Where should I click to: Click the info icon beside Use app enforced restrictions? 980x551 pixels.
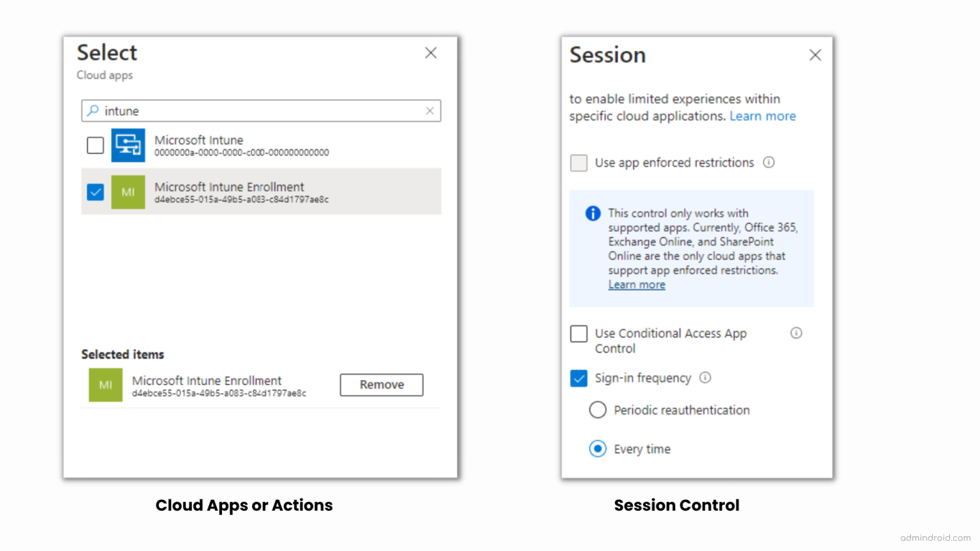coord(768,163)
